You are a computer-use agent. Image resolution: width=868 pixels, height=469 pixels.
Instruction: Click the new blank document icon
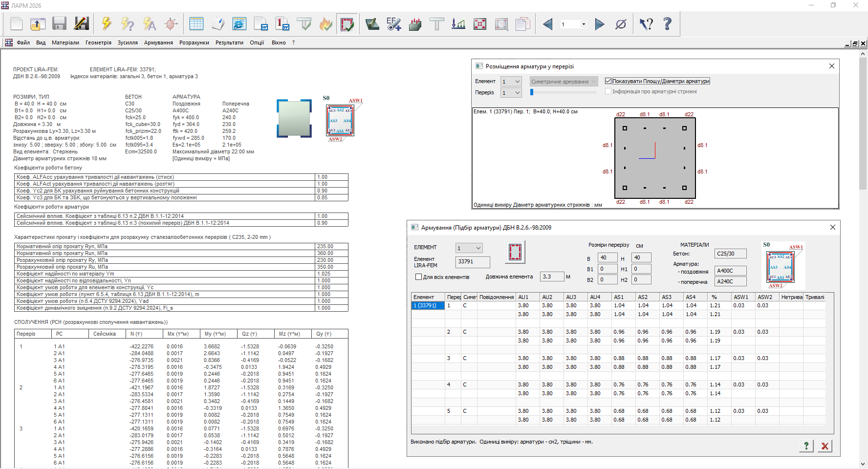pos(17,24)
